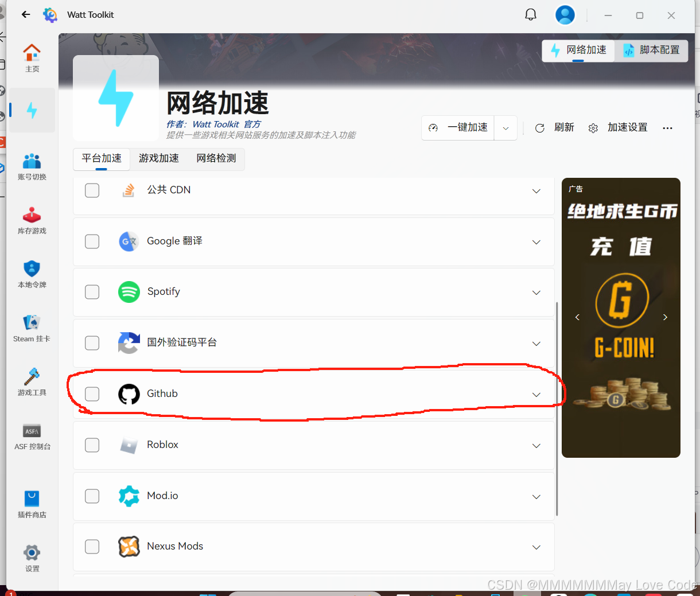700x596 pixels.
Task: Enable the Mod.io checkbox
Action: (92, 496)
